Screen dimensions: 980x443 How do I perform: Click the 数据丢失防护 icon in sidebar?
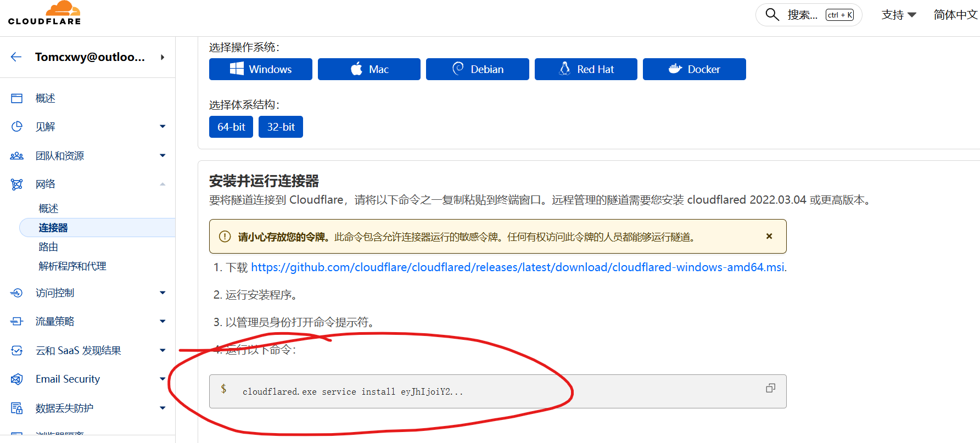17,408
